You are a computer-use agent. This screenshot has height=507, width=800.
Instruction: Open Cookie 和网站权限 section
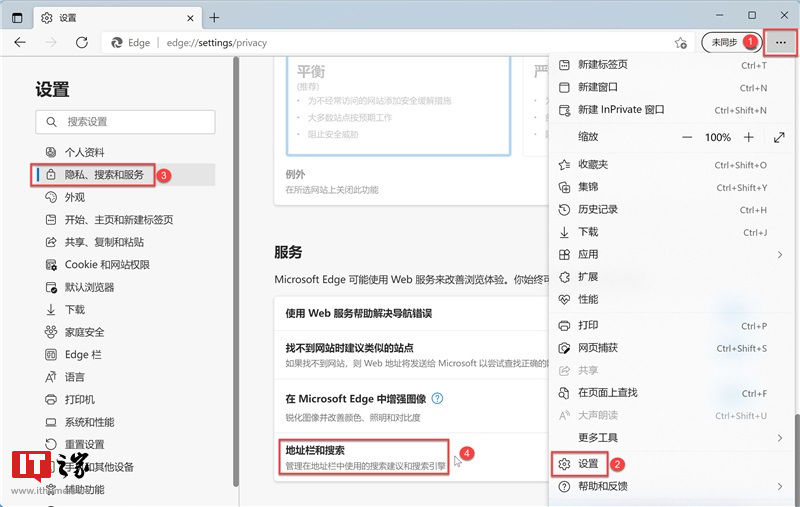click(x=126, y=264)
